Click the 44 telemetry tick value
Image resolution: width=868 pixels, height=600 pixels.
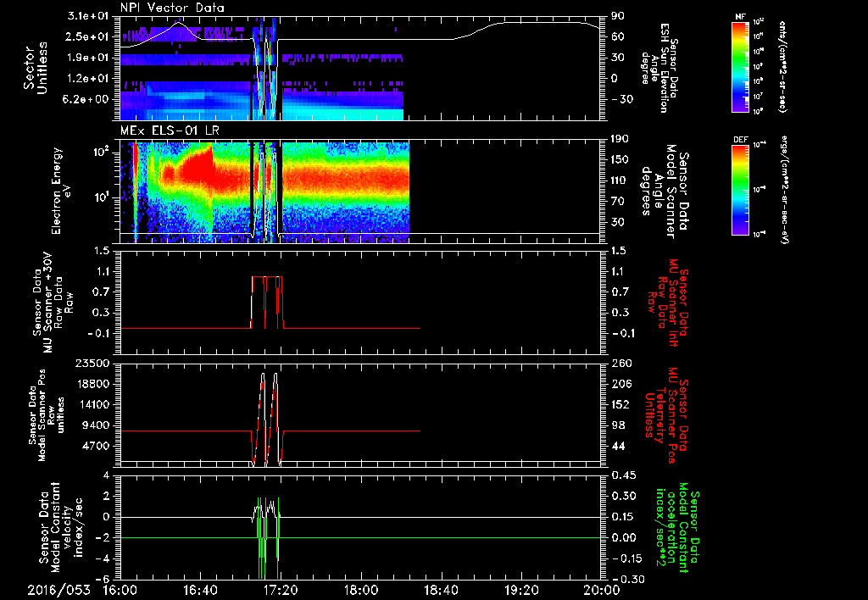(x=618, y=446)
